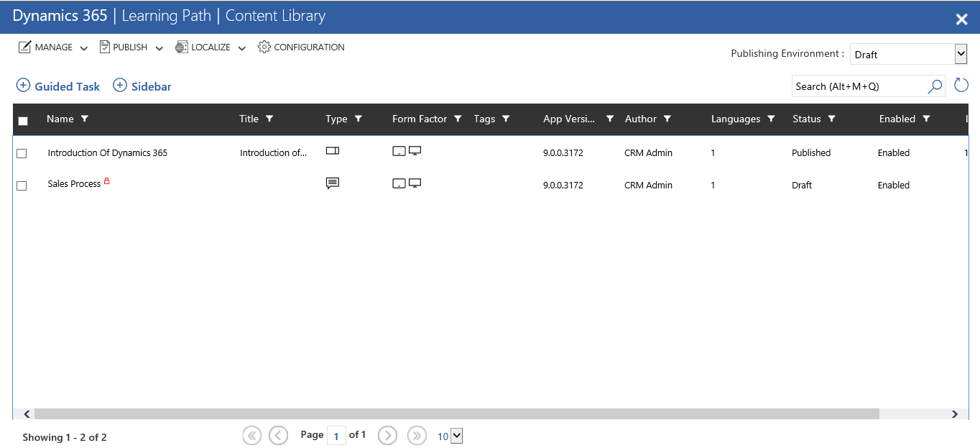This screenshot has width=980, height=448.
Task: Open the page size dropdown showing 10
Action: click(x=456, y=436)
